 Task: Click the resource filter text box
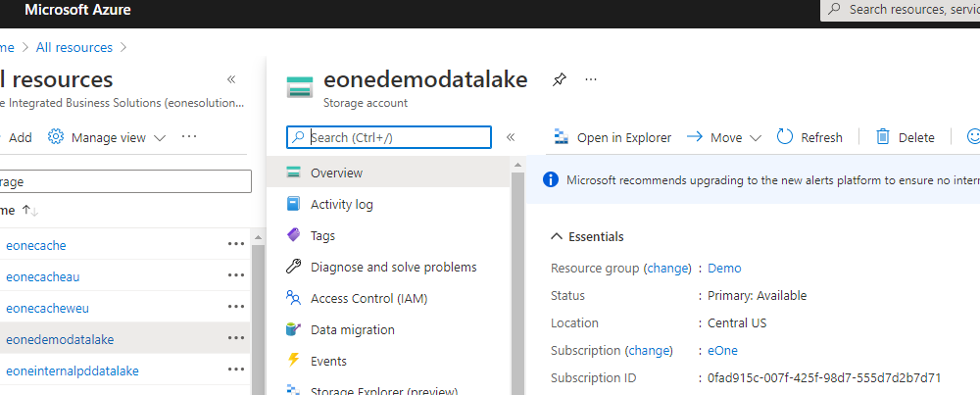tap(125, 181)
